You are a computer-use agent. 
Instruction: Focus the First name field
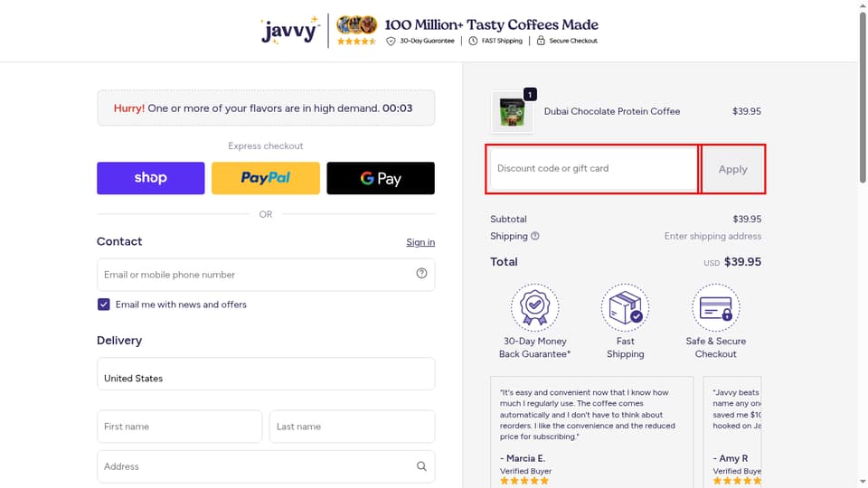pyautogui.click(x=179, y=427)
